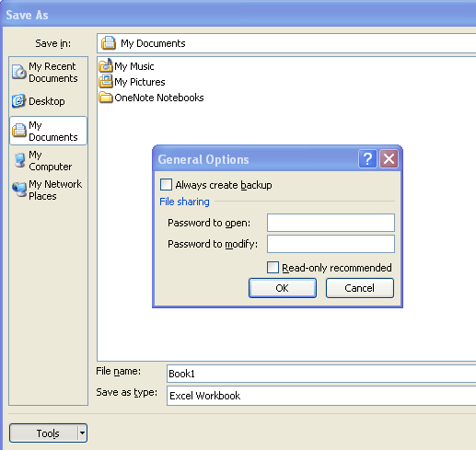Click the File name text box
This screenshot has width=476, height=450.
tap(321, 374)
